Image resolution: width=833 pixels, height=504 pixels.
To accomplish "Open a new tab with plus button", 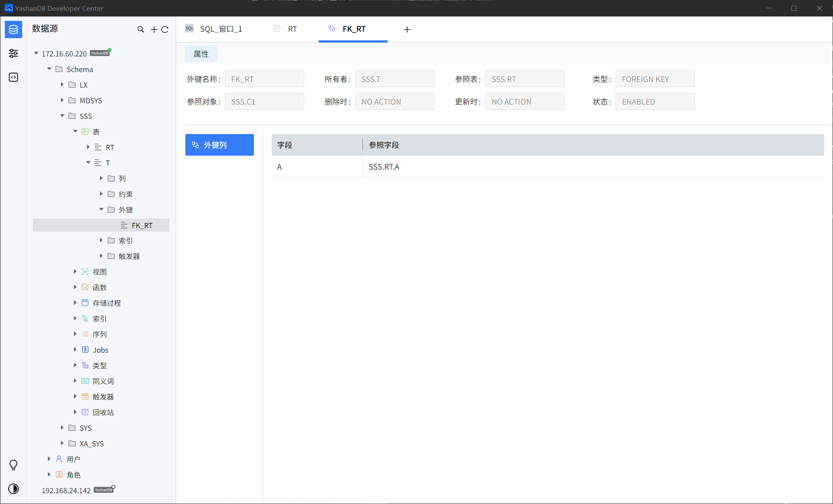I will (407, 29).
